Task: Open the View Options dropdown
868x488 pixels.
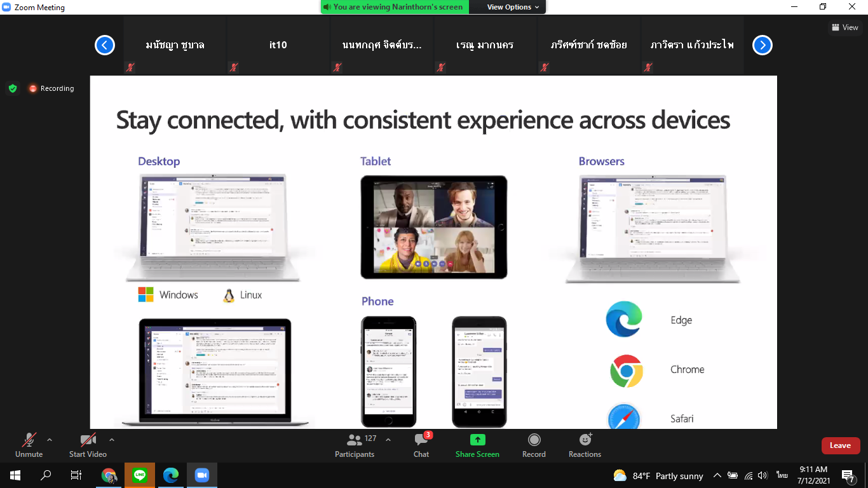Action: tap(513, 7)
